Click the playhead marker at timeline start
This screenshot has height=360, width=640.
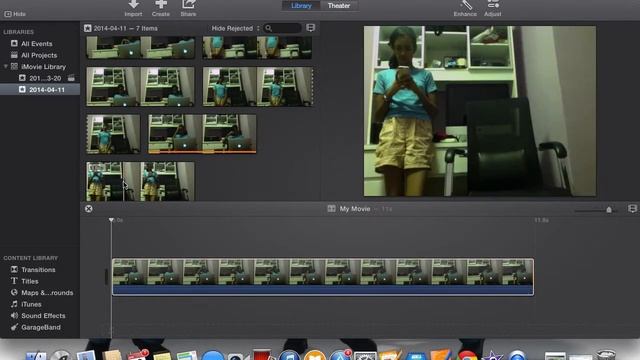click(x=111, y=220)
